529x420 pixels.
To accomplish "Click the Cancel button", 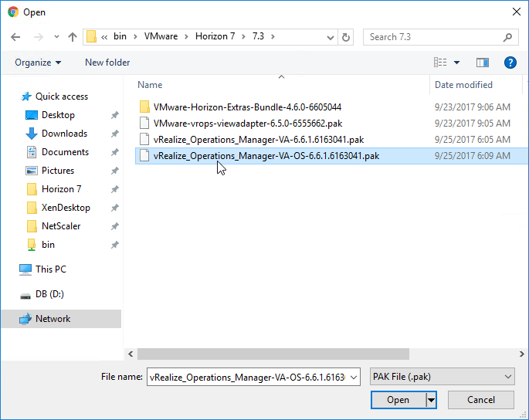I will [x=481, y=400].
